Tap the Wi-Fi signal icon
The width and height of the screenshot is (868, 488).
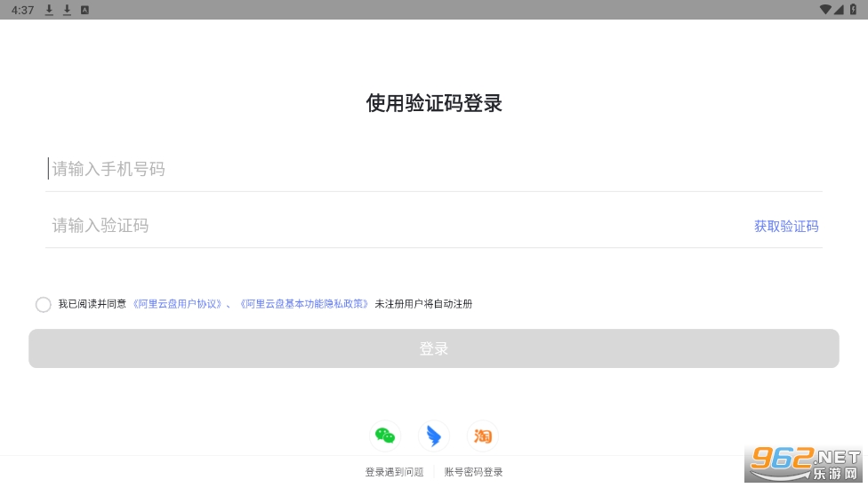(826, 10)
